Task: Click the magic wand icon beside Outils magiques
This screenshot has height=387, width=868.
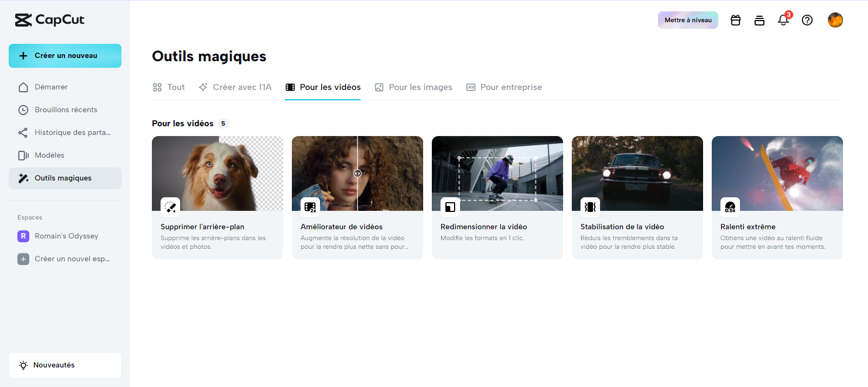Action: [x=23, y=178]
